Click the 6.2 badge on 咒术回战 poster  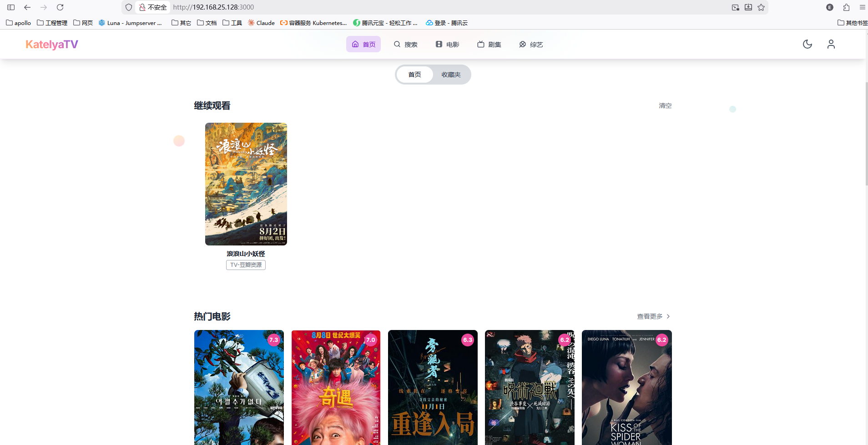(x=565, y=340)
